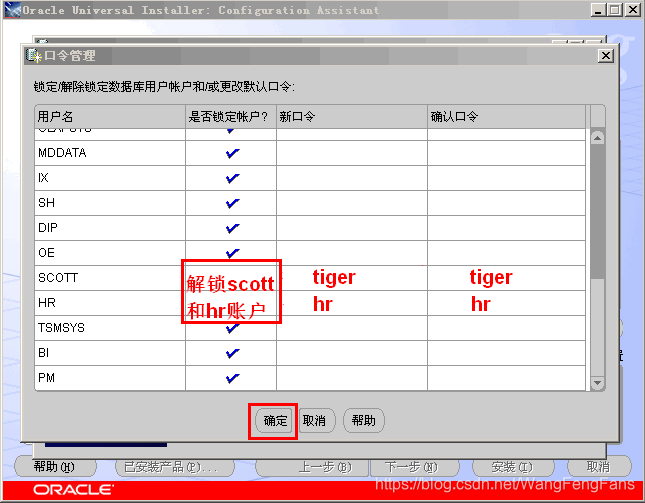Toggle the lock checkmark for MDDATA
This screenshot has width=645, height=503.
click(232, 153)
